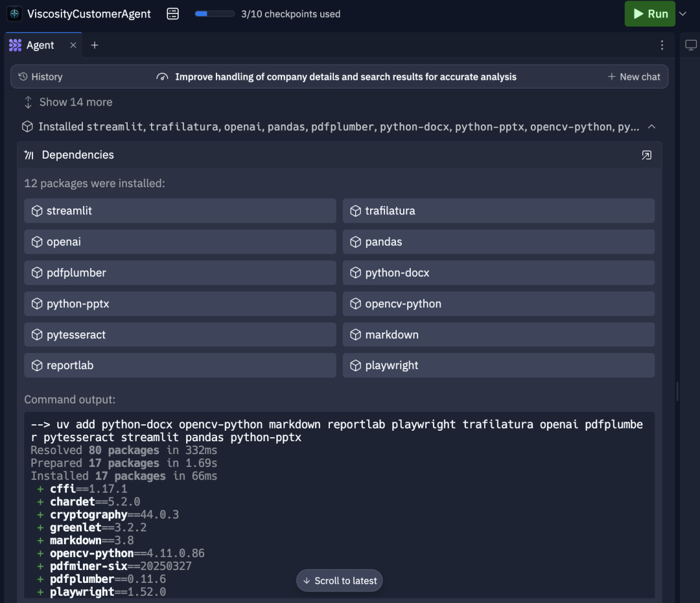Click the ViscosityCustomerAgent project name

[89, 14]
